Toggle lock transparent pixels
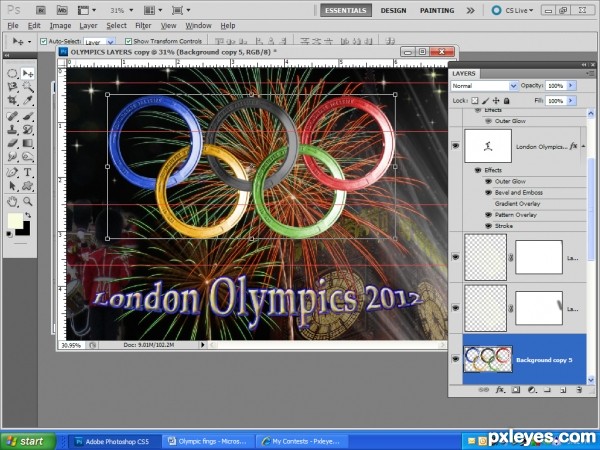Screen dimensions: 600x450 pos(474,101)
